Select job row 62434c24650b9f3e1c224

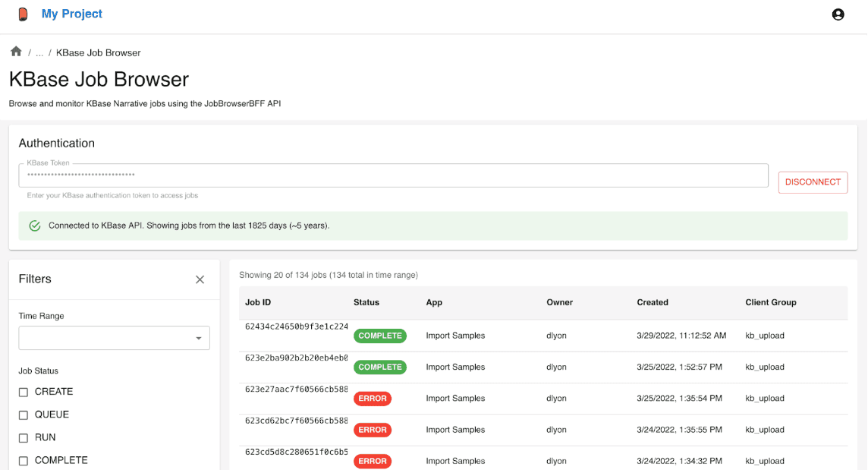[296, 326]
